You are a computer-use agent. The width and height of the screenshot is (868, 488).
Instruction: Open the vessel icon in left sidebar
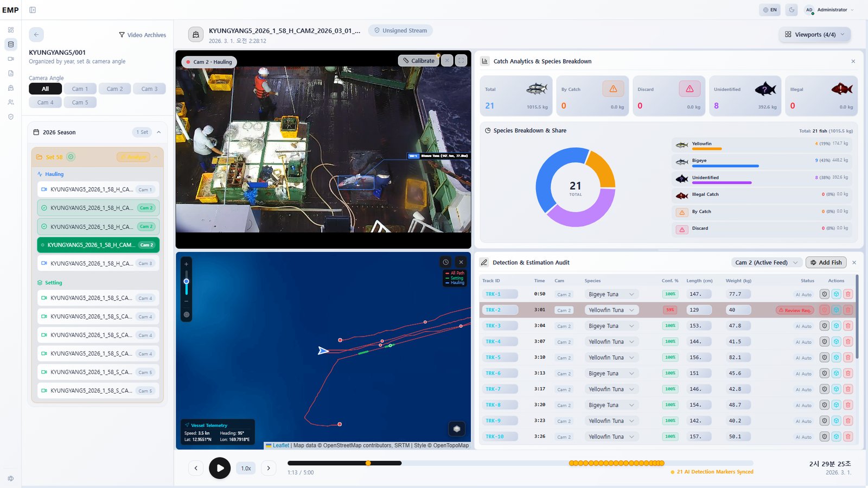point(11,88)
